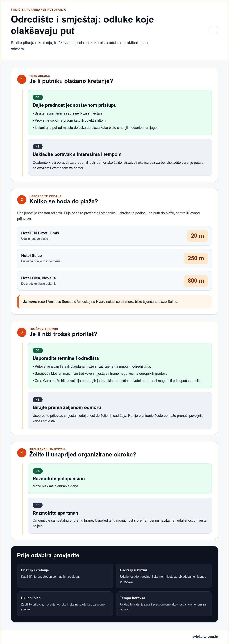Image resolution: width=229 pixels, height=644 pixels.
Task: Click the orange circle numbered 3
Action: [22, 332]
